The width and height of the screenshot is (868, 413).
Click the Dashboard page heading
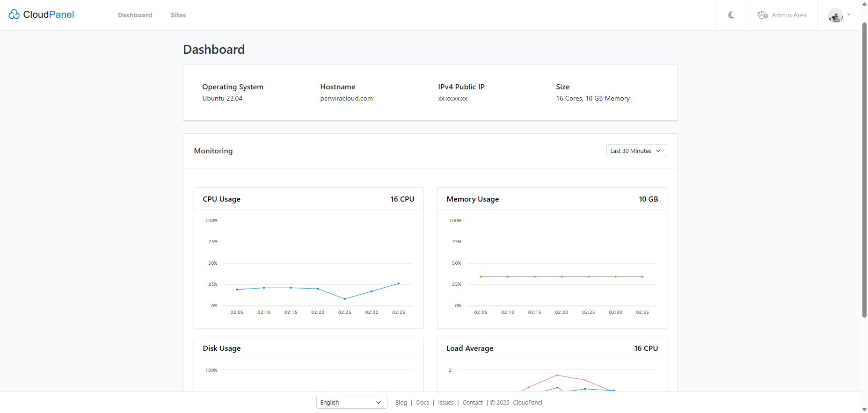point(214,50)
